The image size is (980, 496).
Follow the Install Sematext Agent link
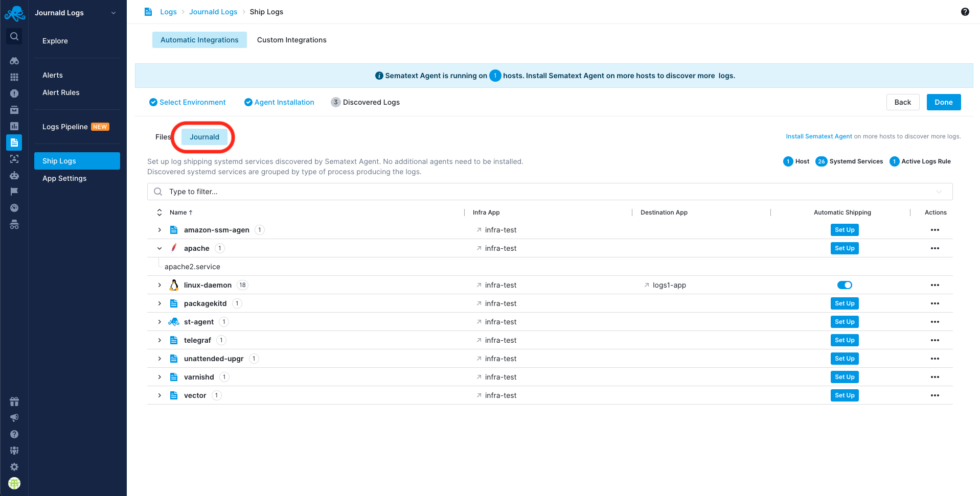click(819, 136)
